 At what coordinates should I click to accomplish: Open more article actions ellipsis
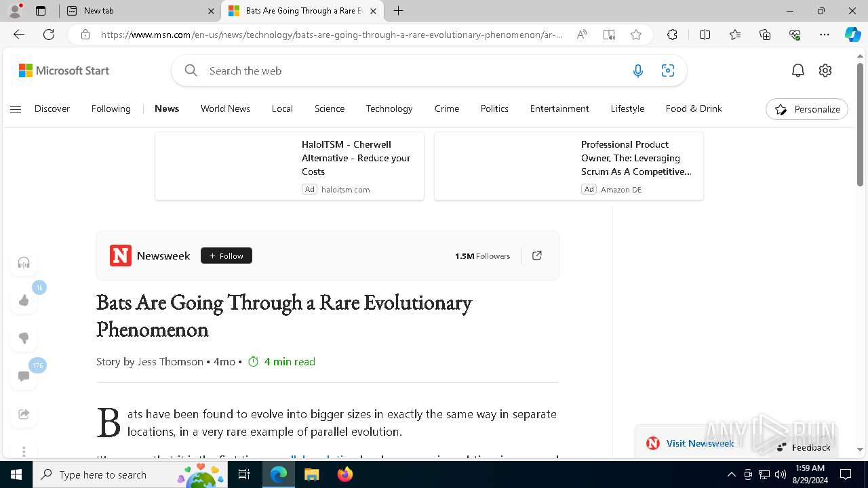tap(24, 450)
